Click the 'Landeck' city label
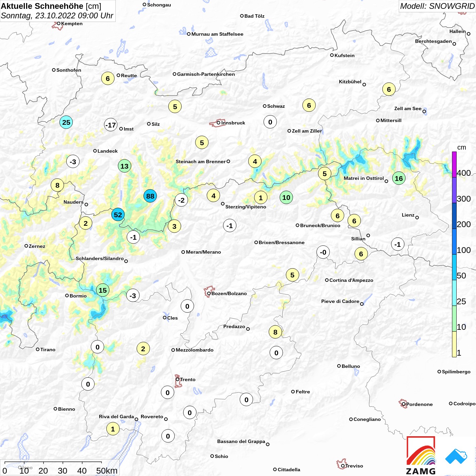Screen dimensions: 476x476 (107, 151)
